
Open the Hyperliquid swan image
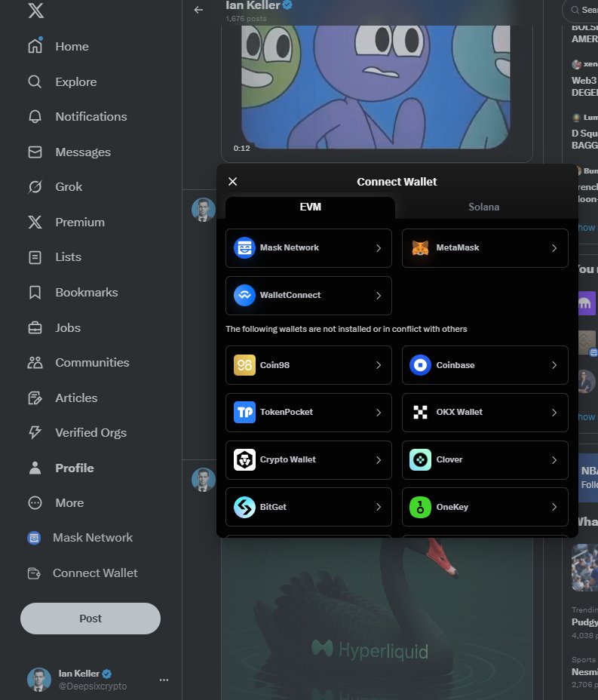pyautogui.click(x=376, y=619)
